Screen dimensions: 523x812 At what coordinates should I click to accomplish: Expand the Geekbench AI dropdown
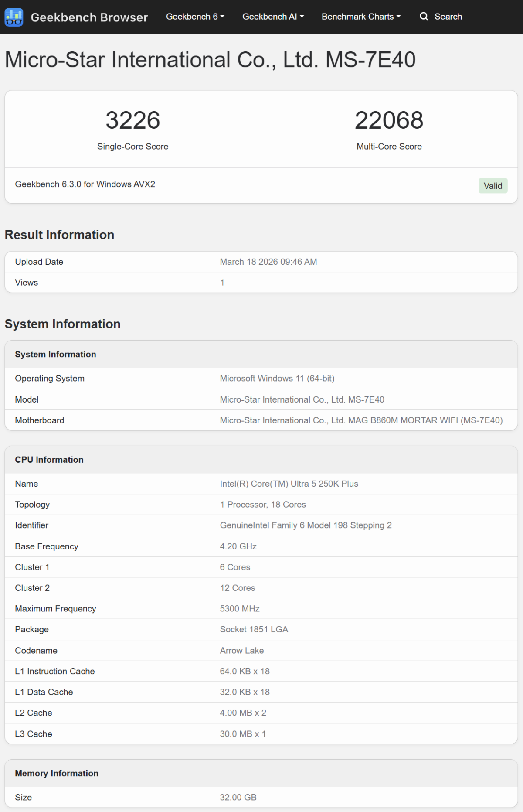click(x=273, y=17)
